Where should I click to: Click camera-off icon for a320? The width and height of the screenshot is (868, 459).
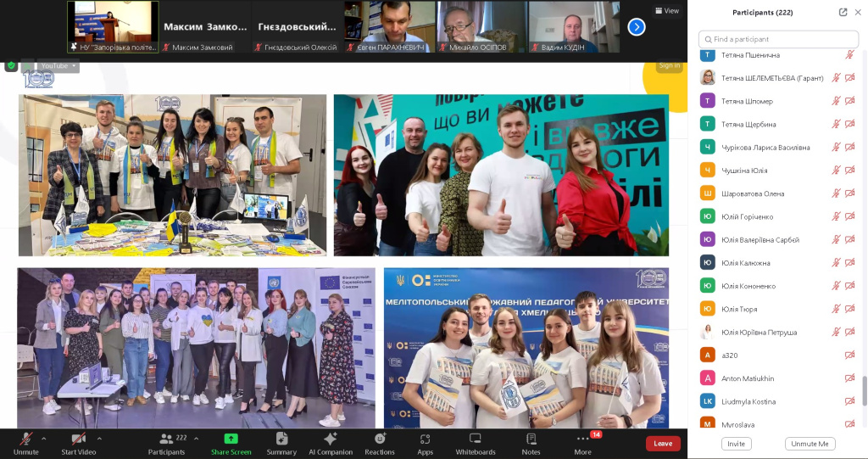(x=849, y=355)
